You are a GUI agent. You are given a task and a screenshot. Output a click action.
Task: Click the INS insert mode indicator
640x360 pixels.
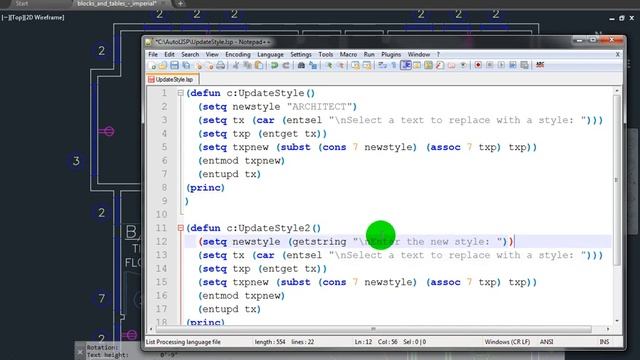pos(604,342)
